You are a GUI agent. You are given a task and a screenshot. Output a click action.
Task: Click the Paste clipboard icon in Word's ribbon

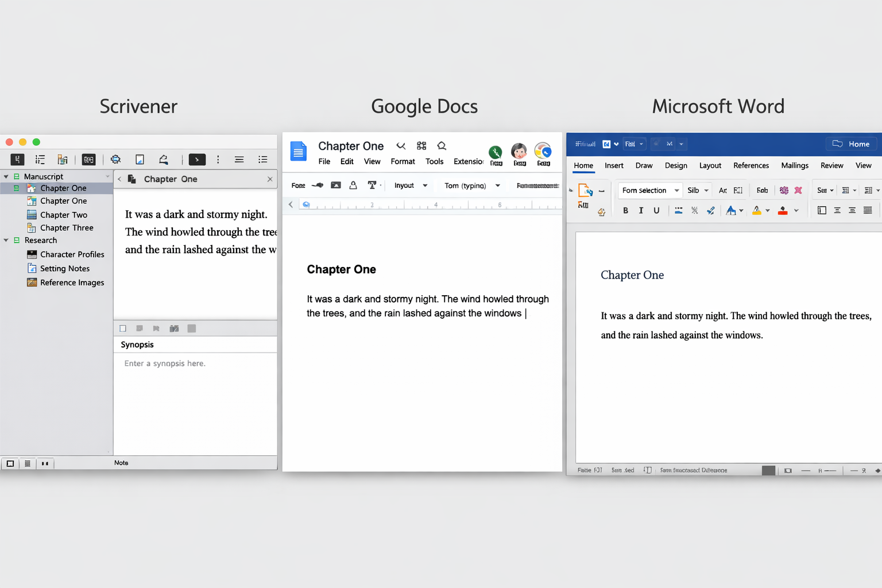pos(586,191)
